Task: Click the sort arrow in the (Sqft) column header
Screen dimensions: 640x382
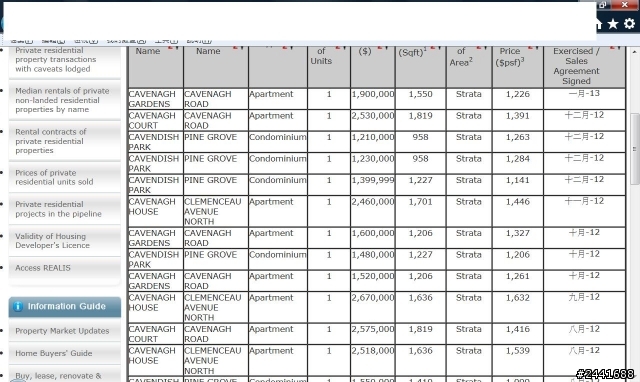Action: [436, 48]
